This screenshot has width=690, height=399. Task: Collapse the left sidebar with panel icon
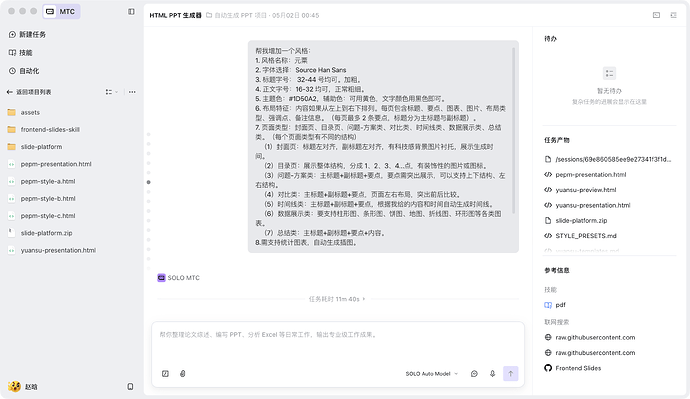pyautogui.click(x=131, y=11)
